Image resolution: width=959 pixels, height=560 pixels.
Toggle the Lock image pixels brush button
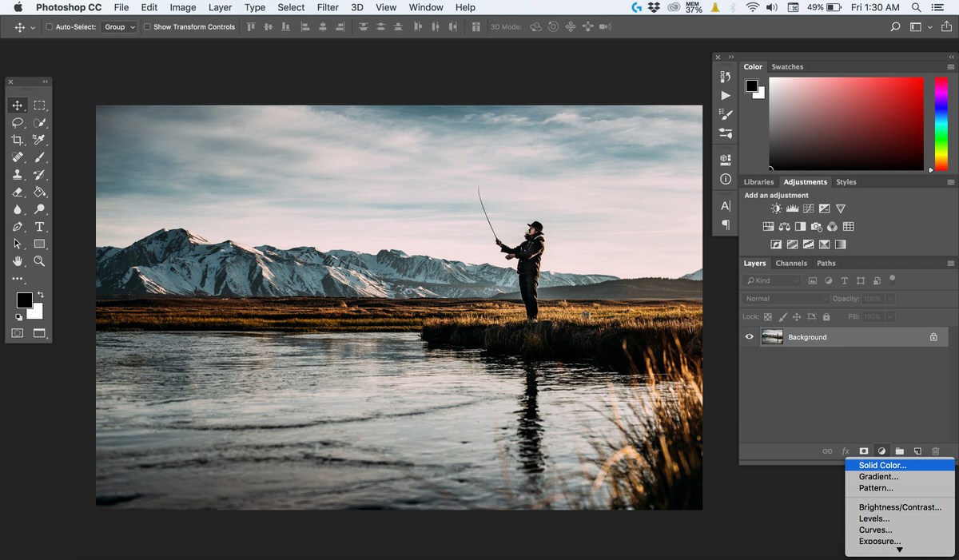[x=782, y=317]
